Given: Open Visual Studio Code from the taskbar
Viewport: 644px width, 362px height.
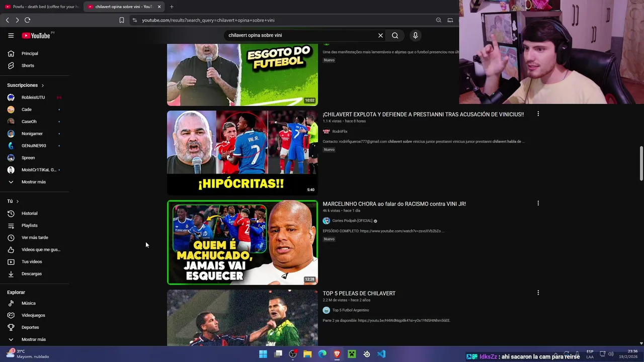Looking at the screenshot, I should 381,354.
